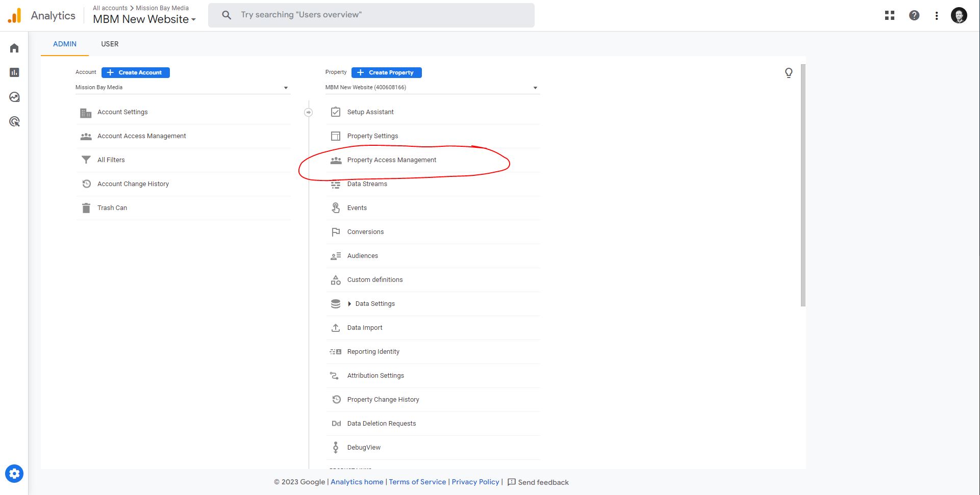Open the Google apps grid icon

[x=890, y=15]
